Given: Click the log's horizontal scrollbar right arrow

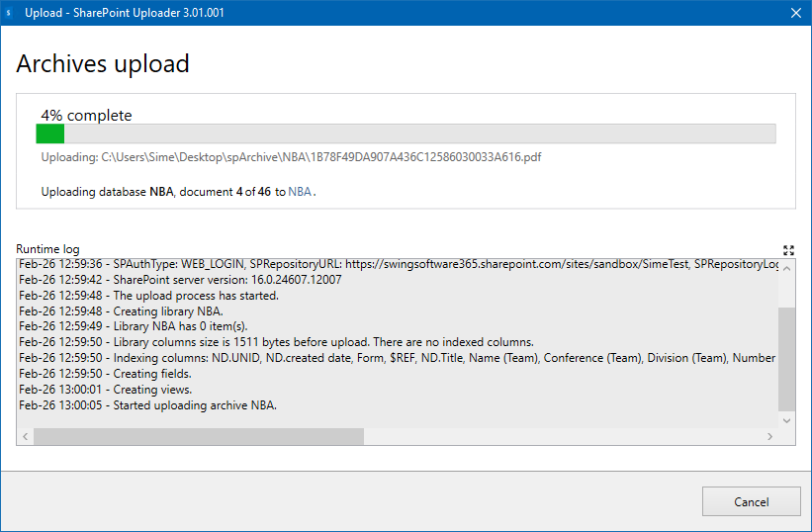Looking at the screenshot, I should 770,436.
